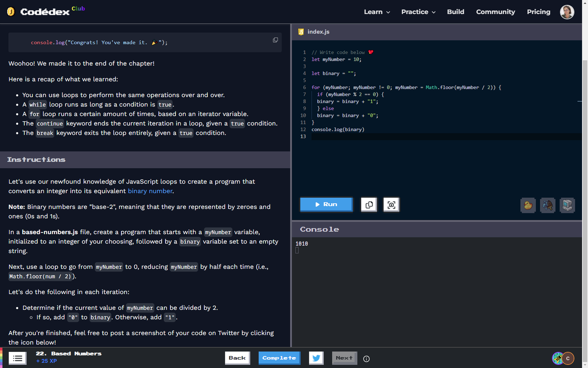Copy the editor code to clipboard
The width and height of the screenshot is (588, 368).
pyautogui.click(x=370, y=204)
